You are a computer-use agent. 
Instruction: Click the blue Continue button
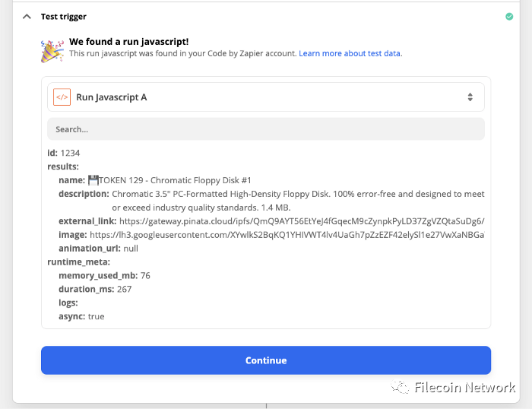266,360
